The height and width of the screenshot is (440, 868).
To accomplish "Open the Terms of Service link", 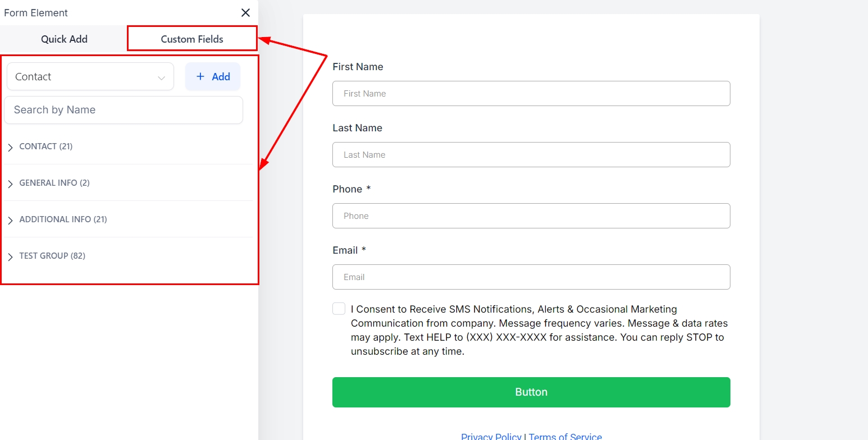I will click(565, 436).
